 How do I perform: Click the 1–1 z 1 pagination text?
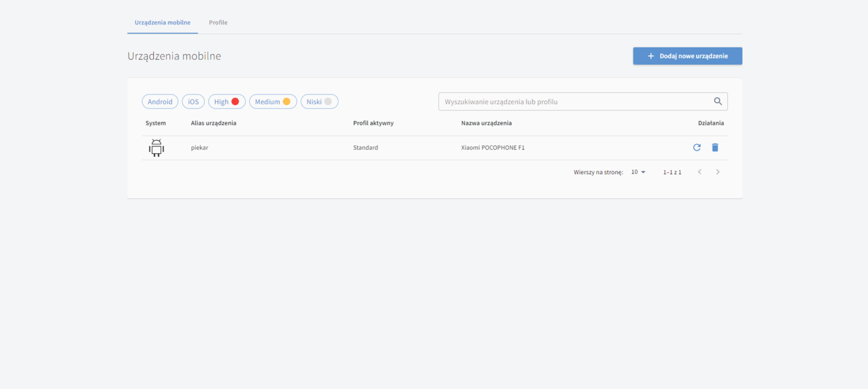click(x=672, y=172)
